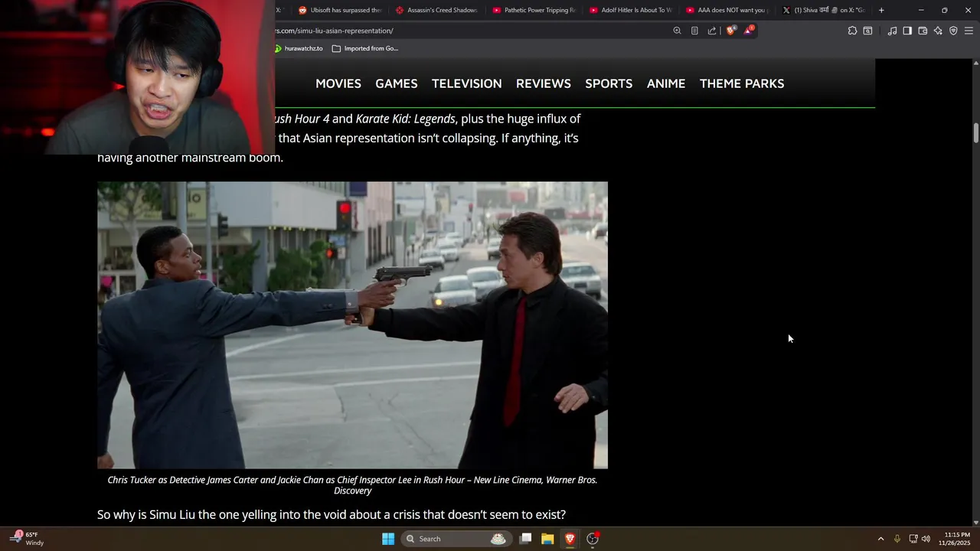Viewport: 980px width, 551px height.
Task: Switch to Ubisoft has surpassed tab
Action: click(339, 10)
